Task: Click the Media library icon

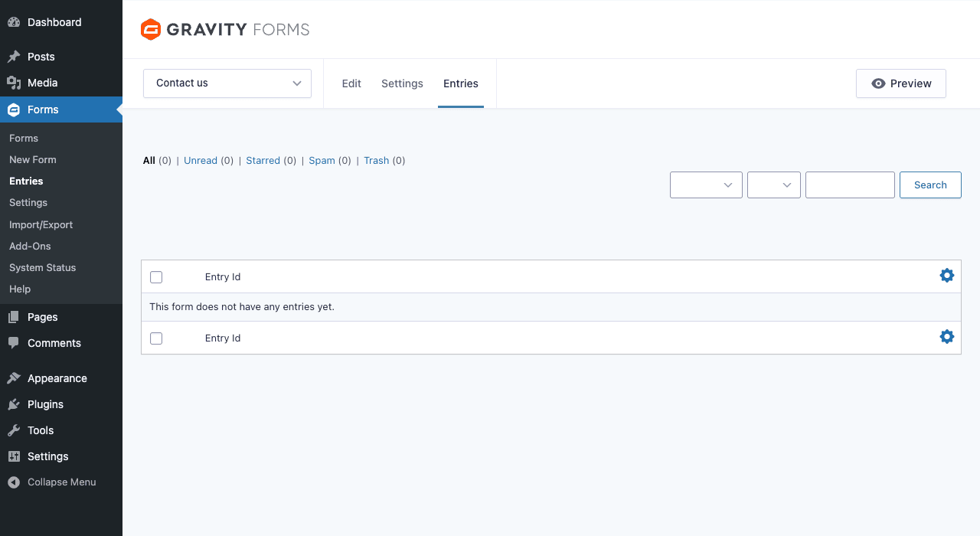Action: (14, 83)
